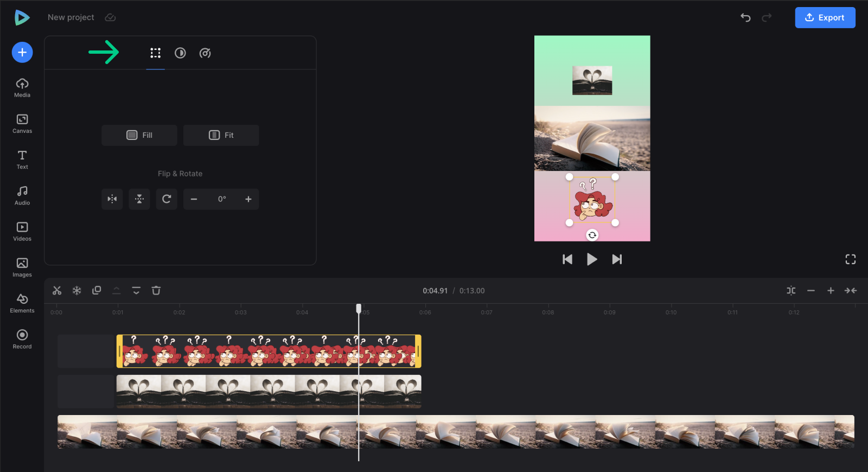Open the Audio library

coord(22,195)
